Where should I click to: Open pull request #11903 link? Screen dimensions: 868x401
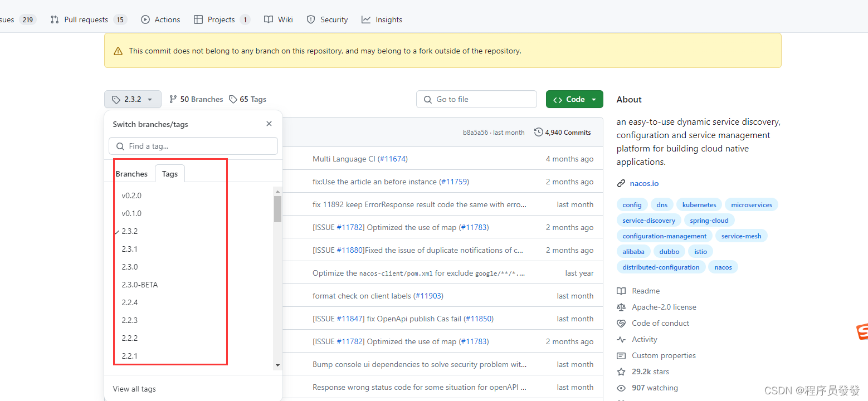[428, 296]
